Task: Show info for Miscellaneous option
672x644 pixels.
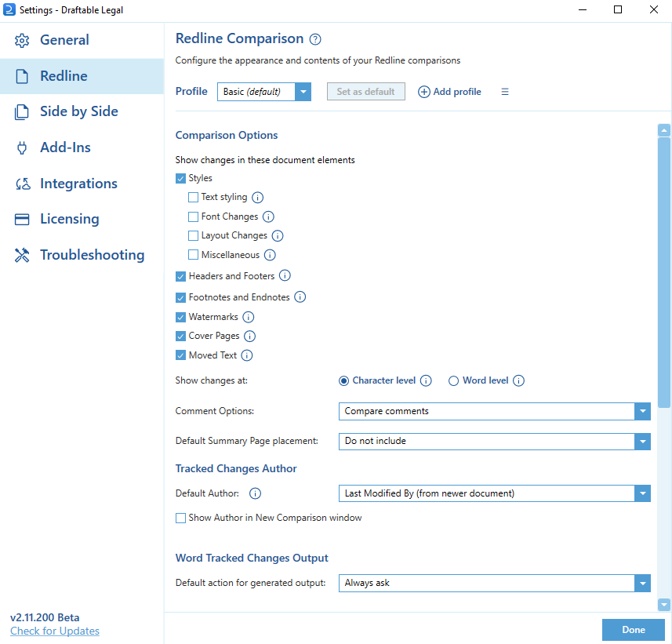Action: (270, 255)
